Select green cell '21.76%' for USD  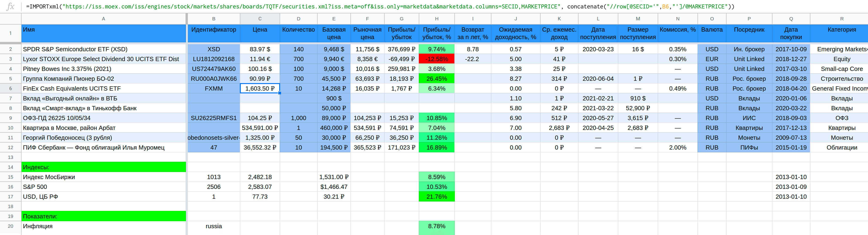click(437, 197)
